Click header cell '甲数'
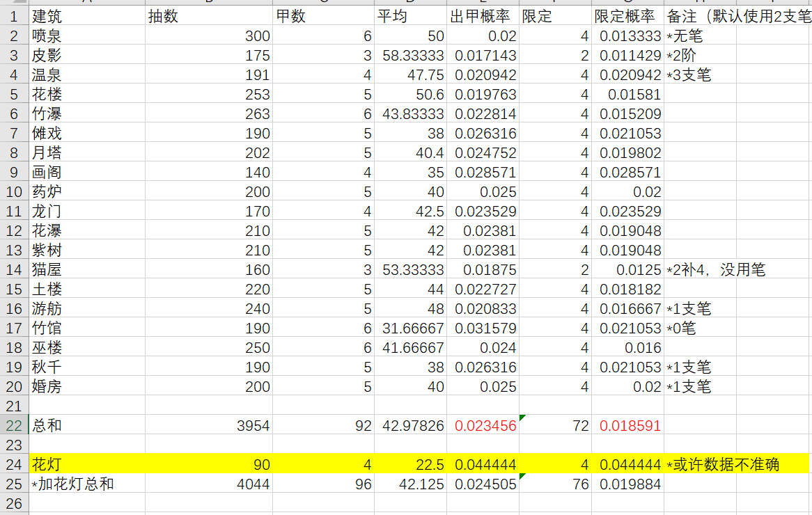The width and height of the screenshot is (812, 515). (x=323, y=17)
